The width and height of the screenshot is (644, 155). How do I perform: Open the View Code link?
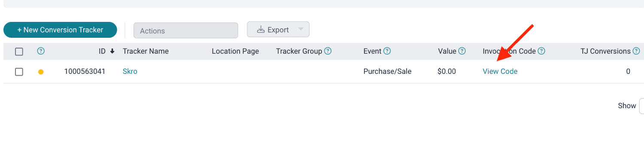tap(500, 72)
